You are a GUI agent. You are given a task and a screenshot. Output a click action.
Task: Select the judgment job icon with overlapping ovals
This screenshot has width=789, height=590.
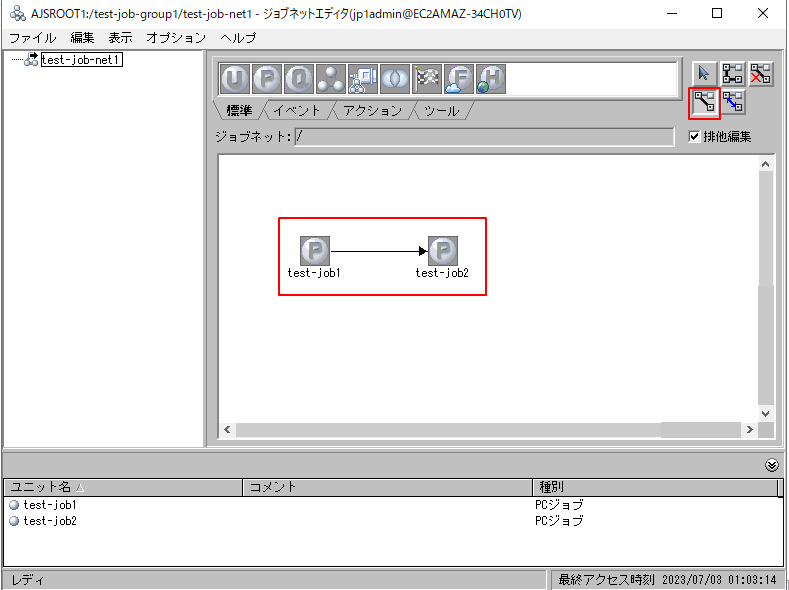coord(394,79)
